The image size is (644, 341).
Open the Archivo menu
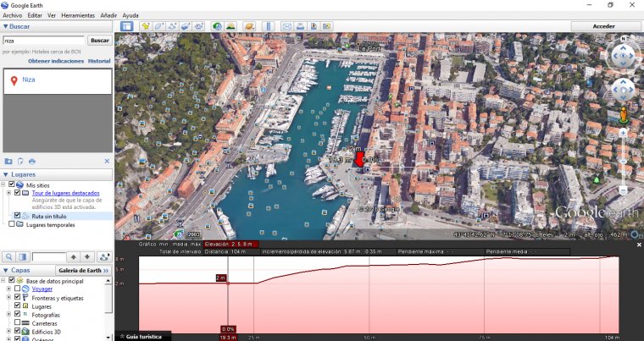point(13,15)
